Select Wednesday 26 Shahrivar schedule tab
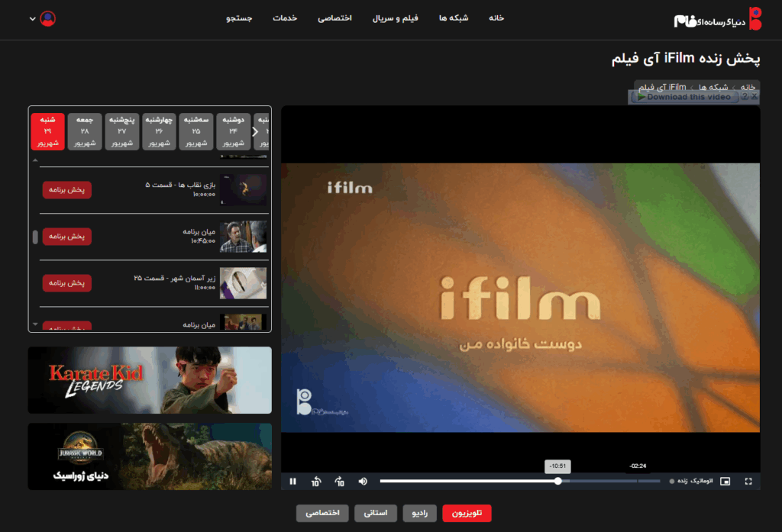This screenshot has height=532, width=782. 159,131
